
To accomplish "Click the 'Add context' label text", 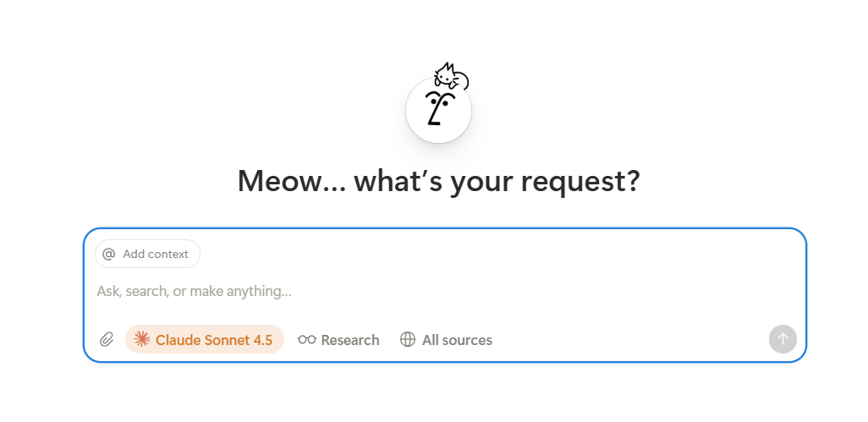I will [x=156, y=254].
